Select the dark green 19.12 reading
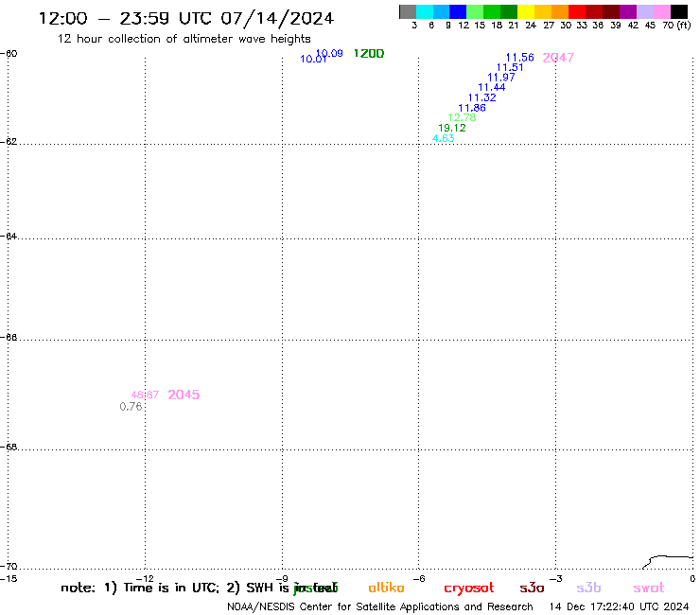This screenshot has width=700, height=615. pyautogui.click(x=452, y=128)
